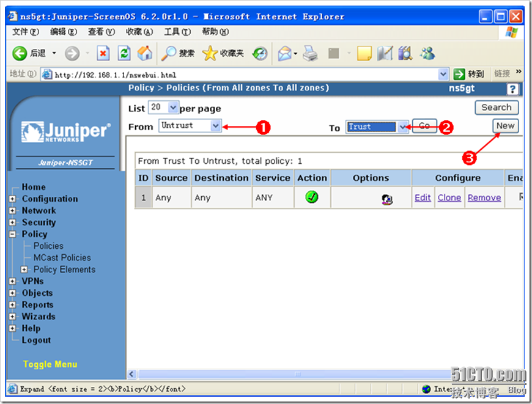
Task: Click Logout in the navigation tree
Action: [x=36, y=340]
